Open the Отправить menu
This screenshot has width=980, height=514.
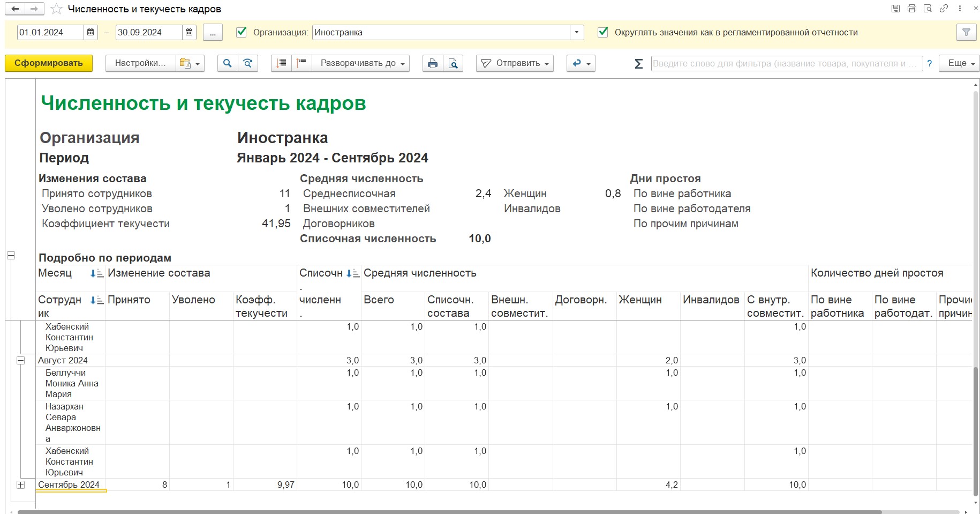click(x=515, y=63)
